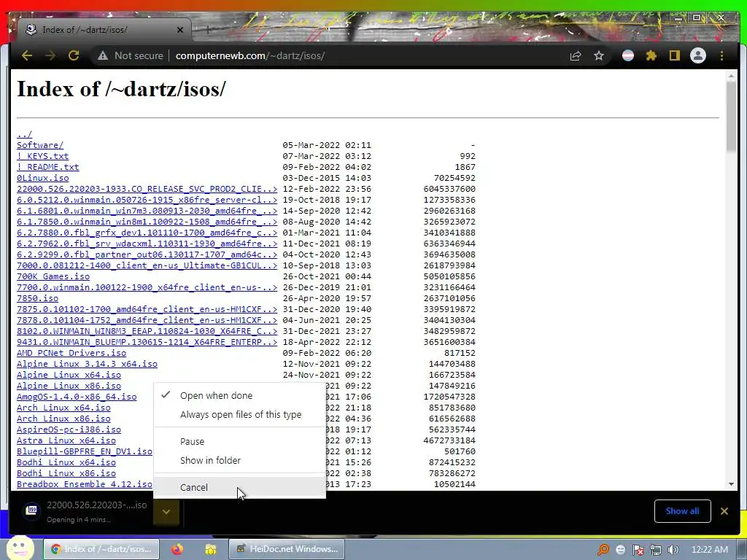Click the Start button smiley icon

click(20, 548)
